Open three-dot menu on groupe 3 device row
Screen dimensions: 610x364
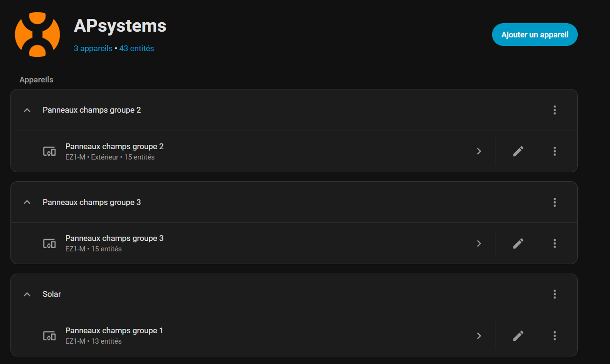tap(555, 243)
